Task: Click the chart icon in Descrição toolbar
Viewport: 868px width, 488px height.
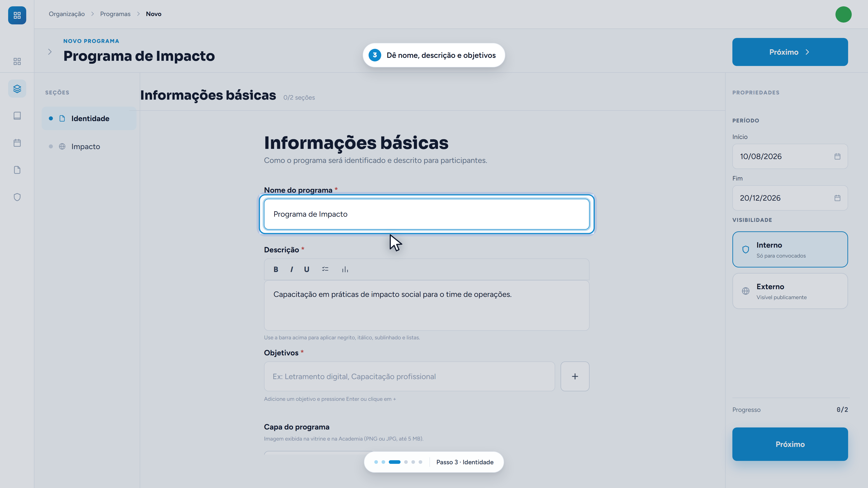Action: coord(345,270)
